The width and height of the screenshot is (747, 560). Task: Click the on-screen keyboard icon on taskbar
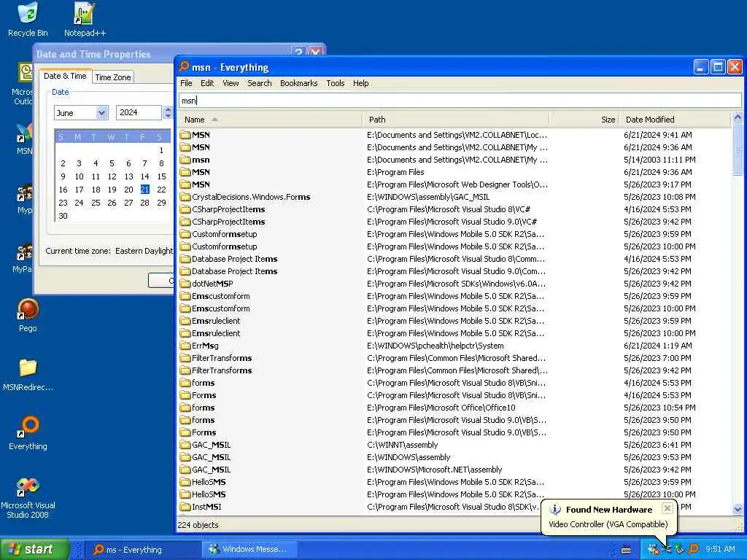[626, 550]
